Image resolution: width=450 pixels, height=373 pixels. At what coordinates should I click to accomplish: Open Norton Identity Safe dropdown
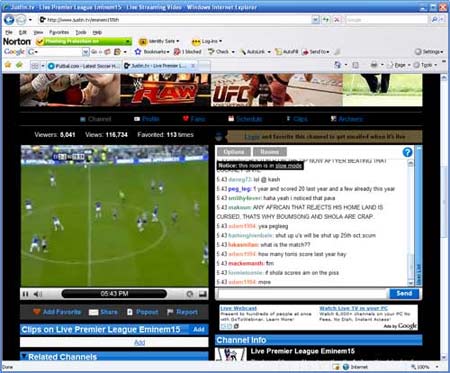pyautogui.click(x=159, y=41)
